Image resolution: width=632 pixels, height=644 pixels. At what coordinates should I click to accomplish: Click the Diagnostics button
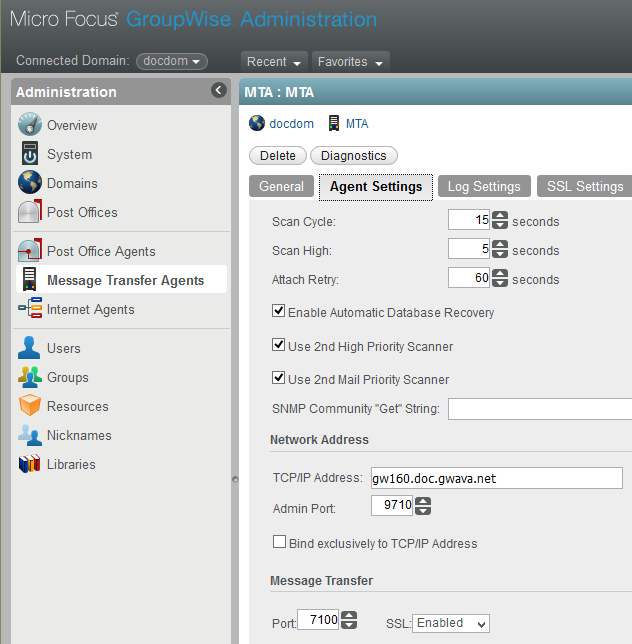coord(354,156)
